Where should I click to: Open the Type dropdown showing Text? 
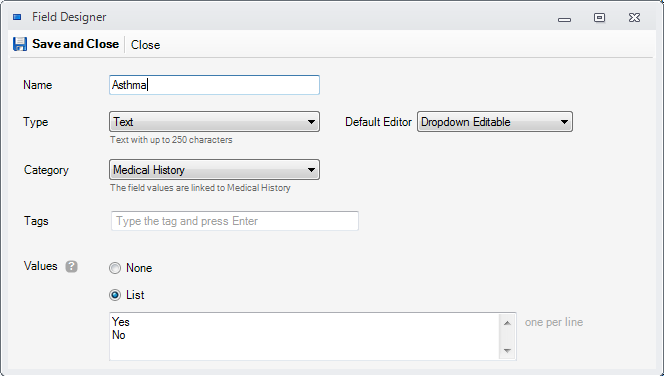[214, 122]
